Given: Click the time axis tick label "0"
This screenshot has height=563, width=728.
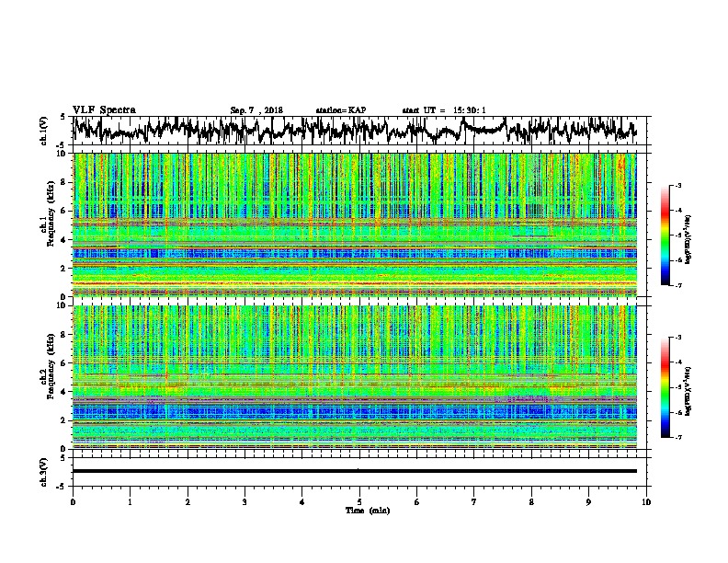Looking at the screenshot, I should pyautogui.click(x=73, y=502).
